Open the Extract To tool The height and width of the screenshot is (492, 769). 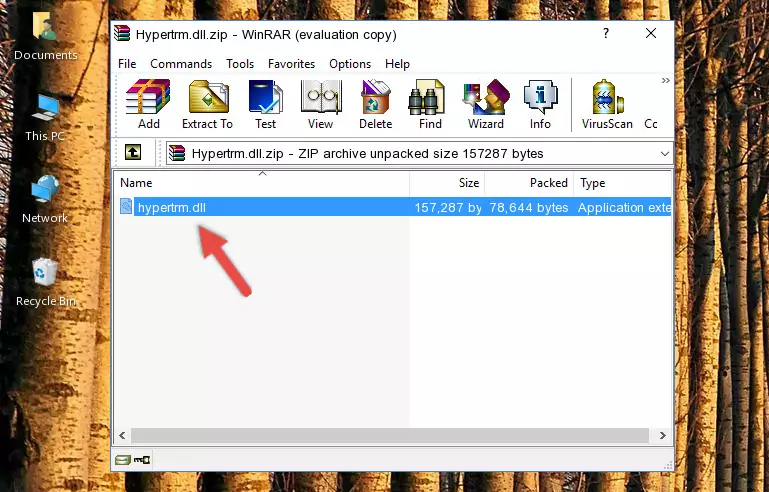click(207, 104)
